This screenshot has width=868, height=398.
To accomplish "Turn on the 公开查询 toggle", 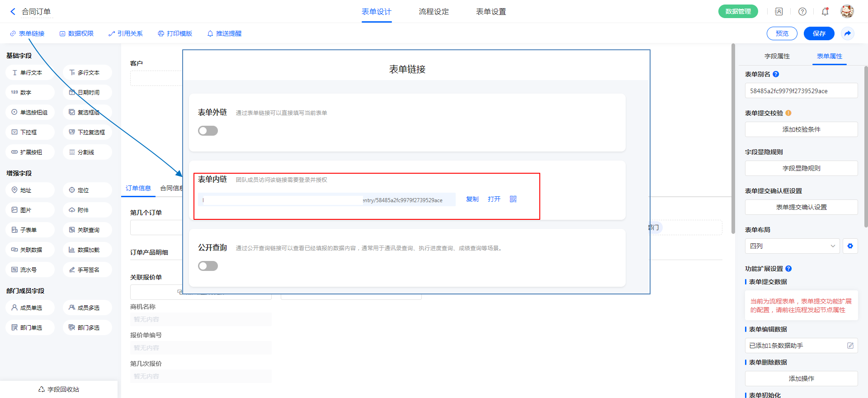I will [208, 266].
